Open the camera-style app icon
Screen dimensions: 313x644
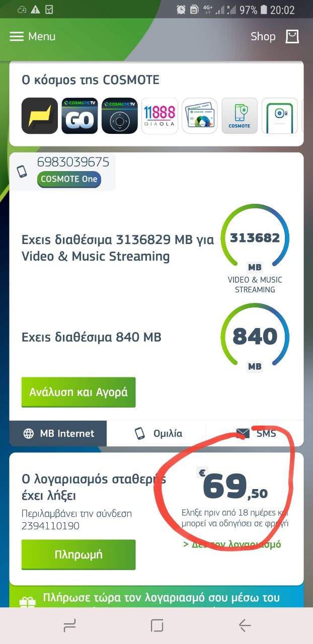279,116
